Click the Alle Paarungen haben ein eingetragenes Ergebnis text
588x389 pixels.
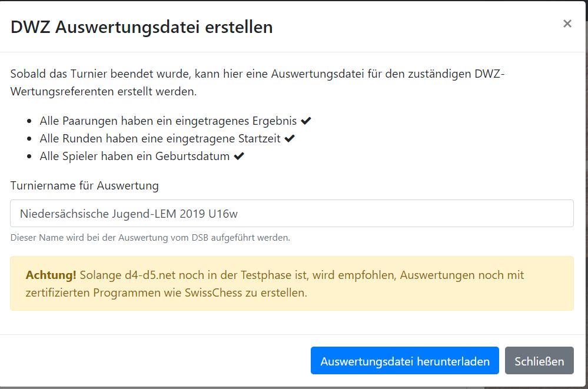[168, 121]
